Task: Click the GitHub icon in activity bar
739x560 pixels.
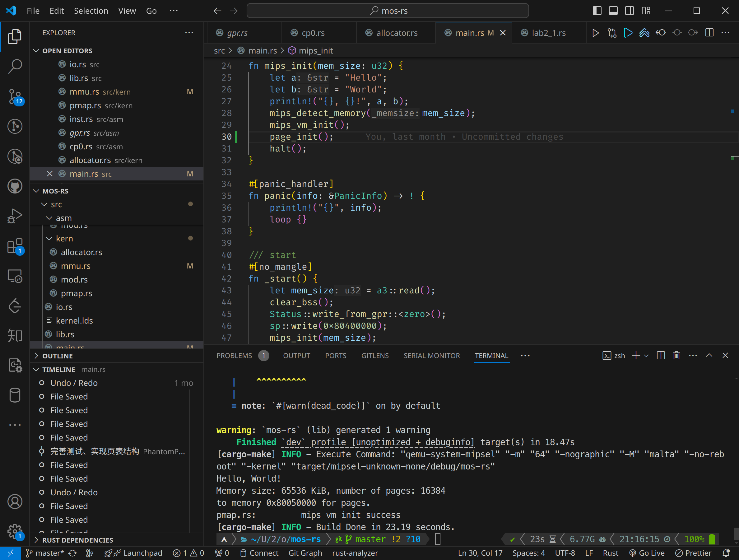Action: [15, 186]
